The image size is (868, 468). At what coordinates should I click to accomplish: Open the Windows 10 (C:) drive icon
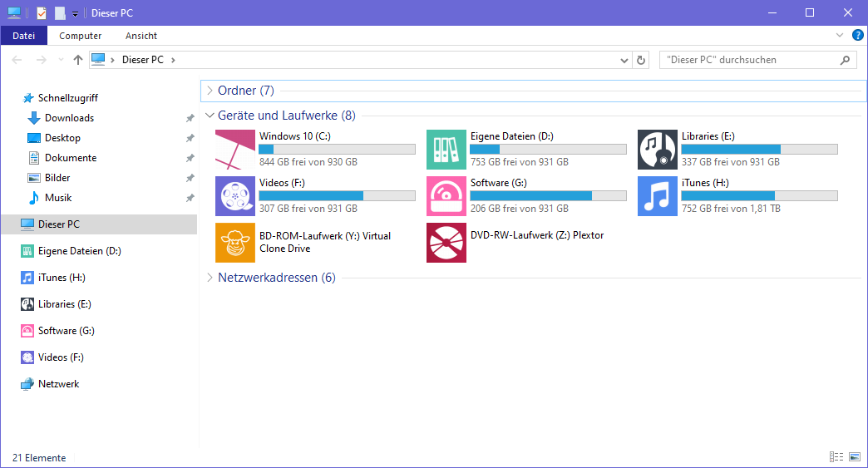tap(234, 150)
